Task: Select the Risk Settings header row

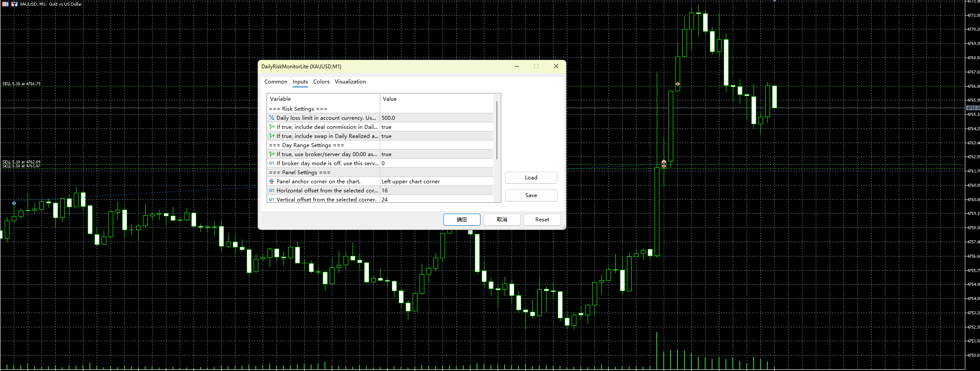Action: pyautogui.click(x=380, y=109)
